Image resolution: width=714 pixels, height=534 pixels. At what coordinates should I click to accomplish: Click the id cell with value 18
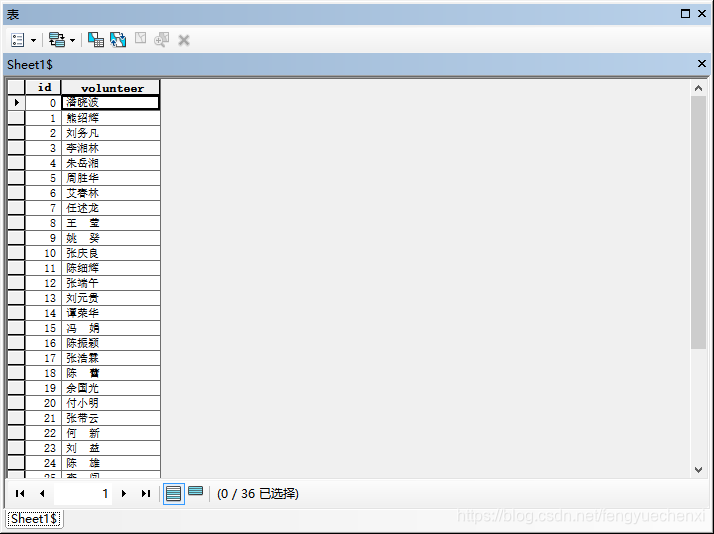coord(43,373)
